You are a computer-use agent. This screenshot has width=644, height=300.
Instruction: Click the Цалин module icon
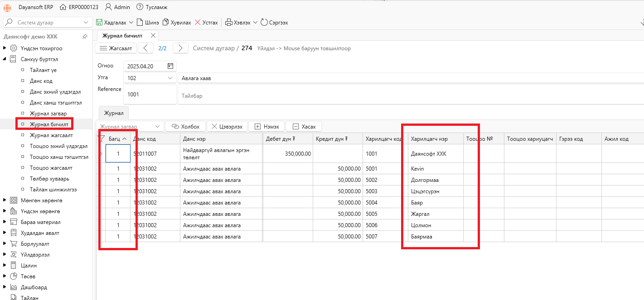[x=14, y=265]
